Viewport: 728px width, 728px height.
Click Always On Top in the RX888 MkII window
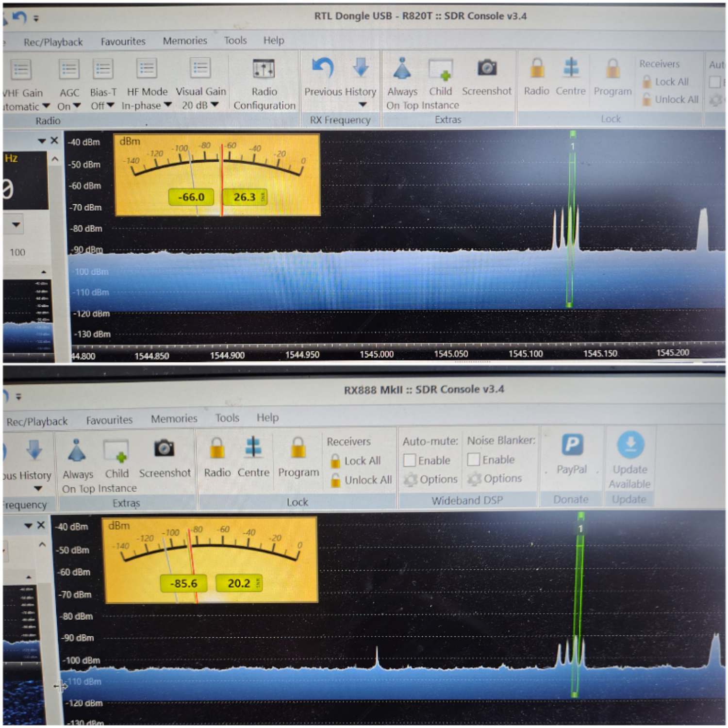pyautogui.click(x=78, y=466)
